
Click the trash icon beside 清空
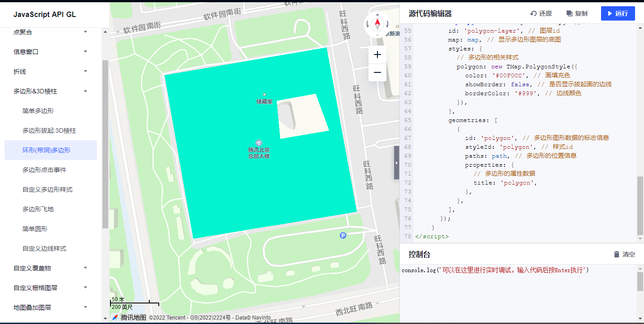pos(616,254)
